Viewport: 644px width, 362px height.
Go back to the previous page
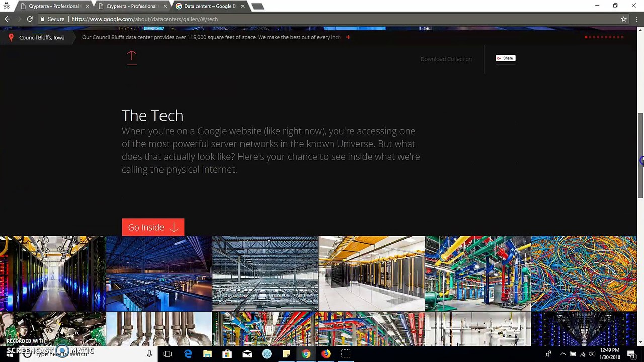(x=7, y=19)
